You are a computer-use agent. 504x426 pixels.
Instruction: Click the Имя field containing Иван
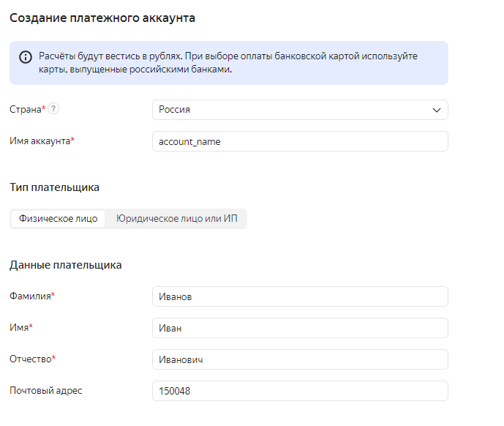coord(300,328)
